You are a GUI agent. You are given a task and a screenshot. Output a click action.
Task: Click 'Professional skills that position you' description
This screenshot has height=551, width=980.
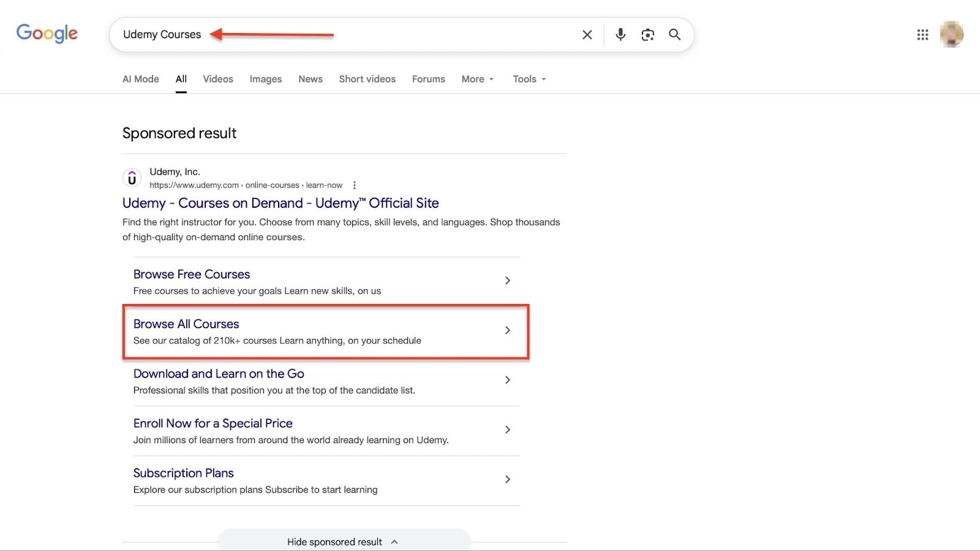pyautogui.click(x=274, y=390)
